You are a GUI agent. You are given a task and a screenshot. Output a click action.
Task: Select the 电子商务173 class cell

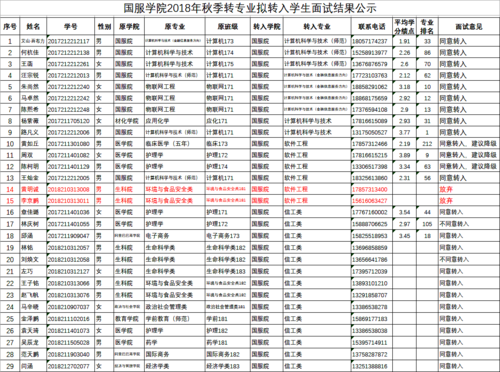coord(228,236)
